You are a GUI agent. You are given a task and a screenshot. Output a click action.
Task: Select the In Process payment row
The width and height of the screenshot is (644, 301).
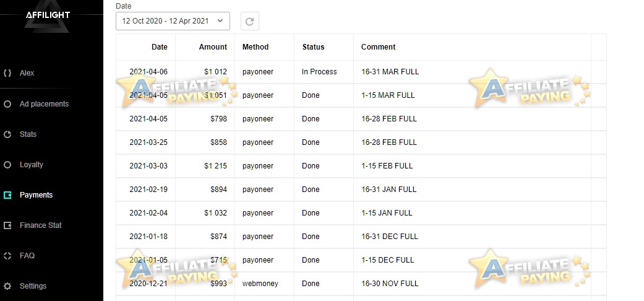(x=361, y=72)
